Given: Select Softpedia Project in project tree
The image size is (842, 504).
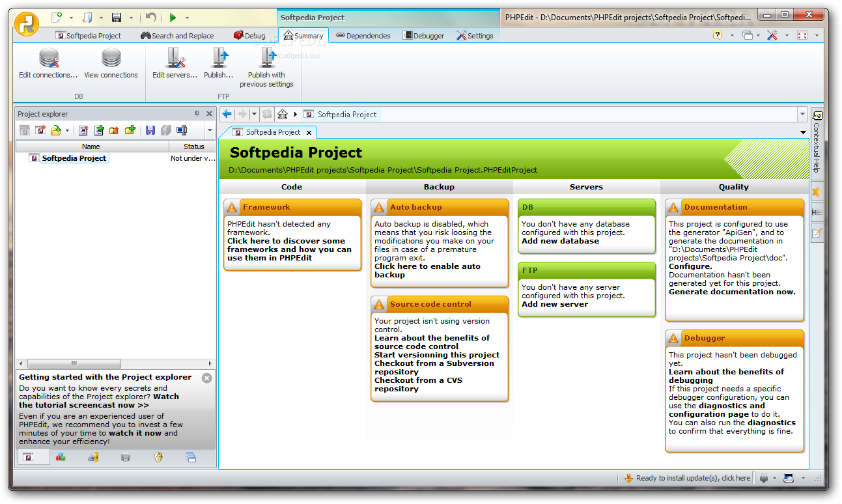Looking at the screenshot, I should point(74,158).
